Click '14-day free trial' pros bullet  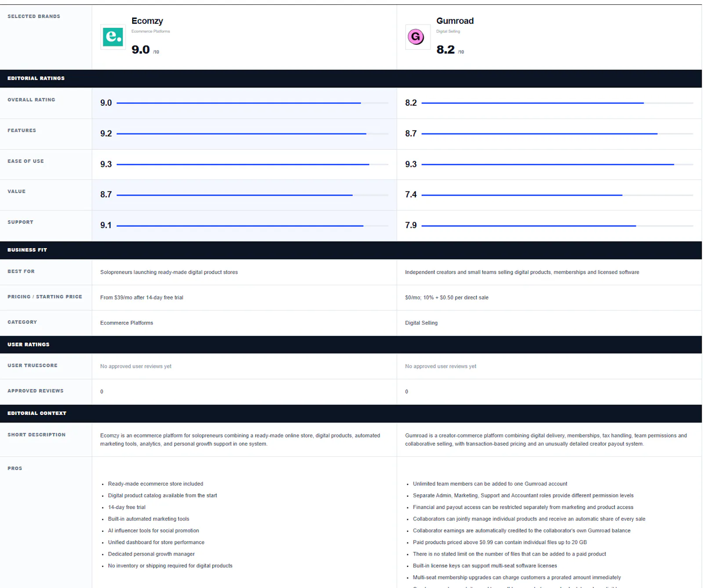pyautogui.click(x=127, y=507)
